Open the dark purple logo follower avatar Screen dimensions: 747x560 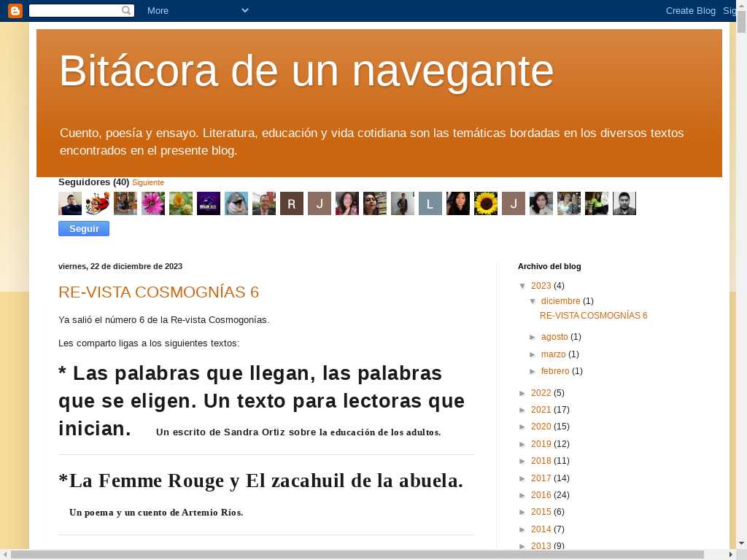[x=209, y=203]
